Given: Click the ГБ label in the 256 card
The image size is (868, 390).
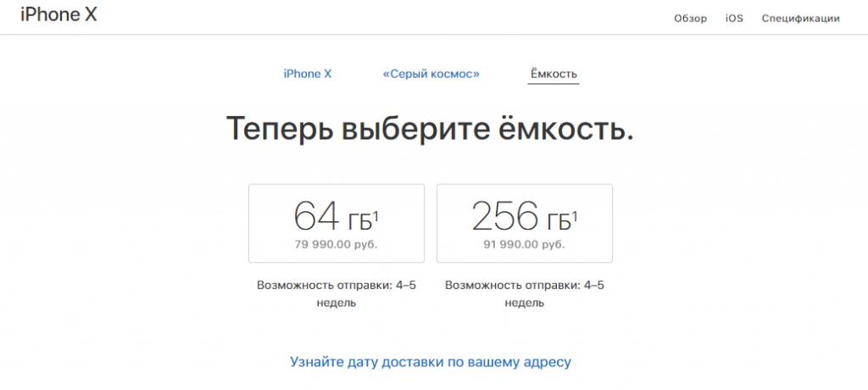Looking at the screenshot, I should point(557,222).
